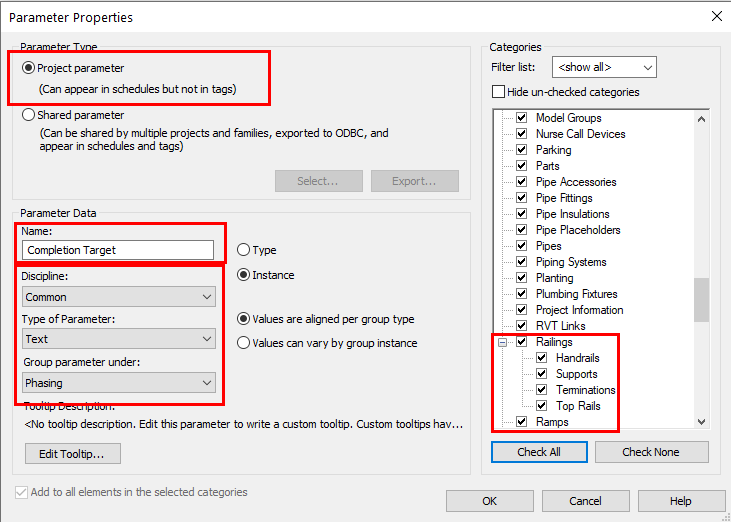731x522 pixels.
Task: Uncheck the Handrails category
Action: point(542,358)
